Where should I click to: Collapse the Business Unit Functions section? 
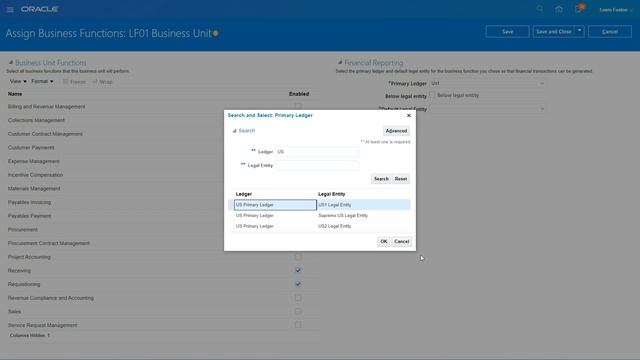click(11, 62)
